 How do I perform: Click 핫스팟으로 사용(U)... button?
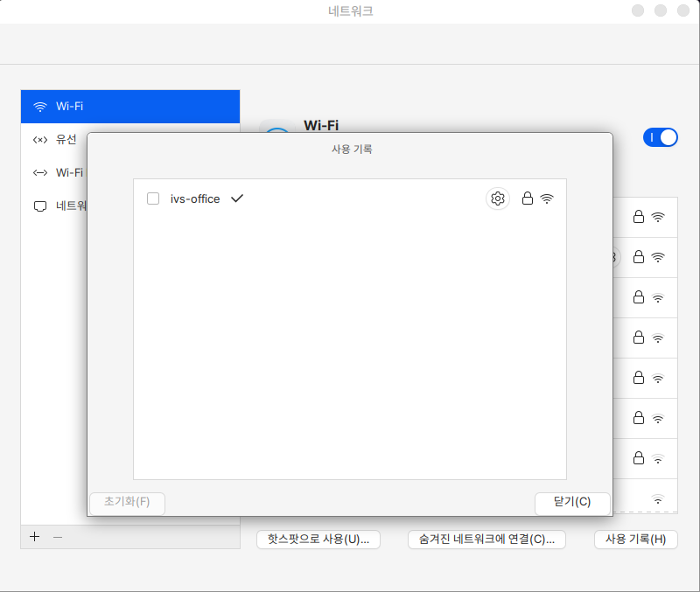point(318,540)
